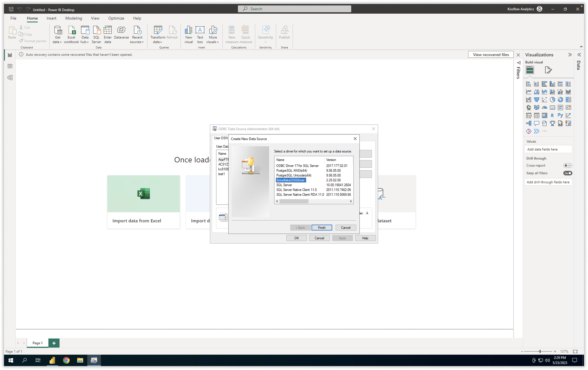Open Get more visuals ellipsis
This screenshot has height=370, width=588.
[544, 131]
